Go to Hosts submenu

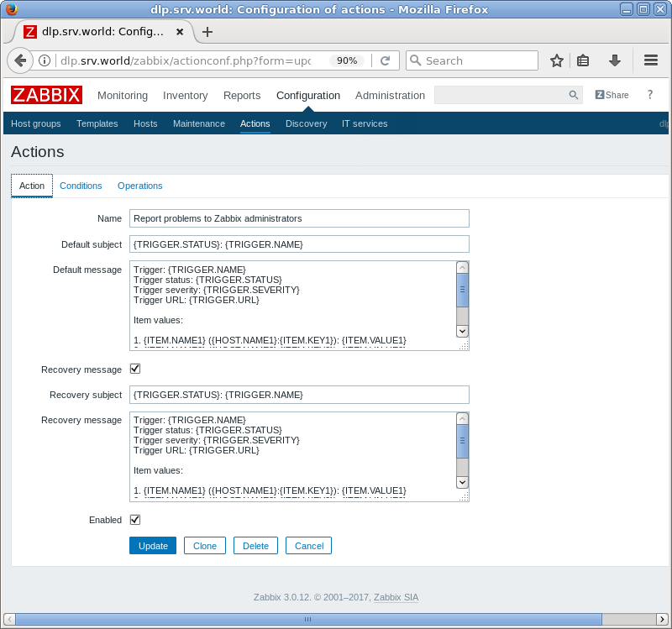(x=145, y=123)
